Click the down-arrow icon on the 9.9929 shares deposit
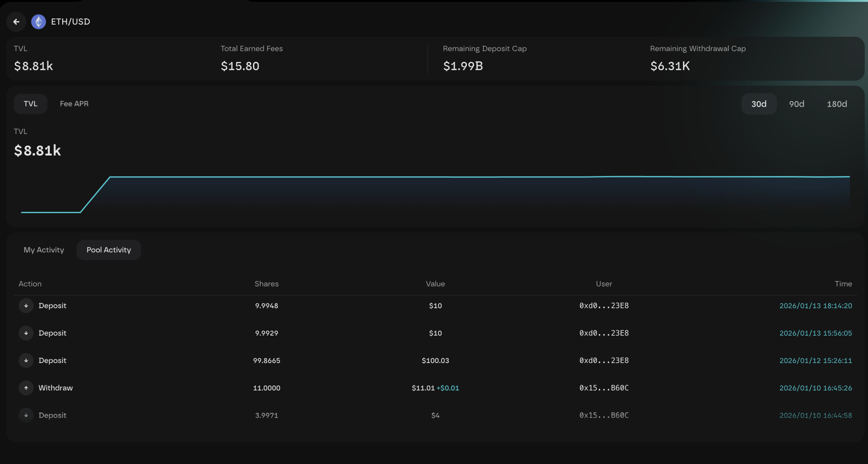This screenshot has width=868, height=464. [x=26, y=333]
